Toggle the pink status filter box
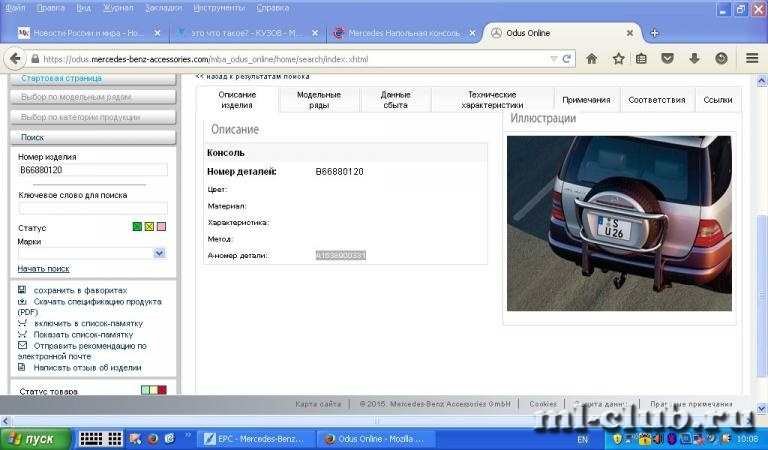 point(161,226)
